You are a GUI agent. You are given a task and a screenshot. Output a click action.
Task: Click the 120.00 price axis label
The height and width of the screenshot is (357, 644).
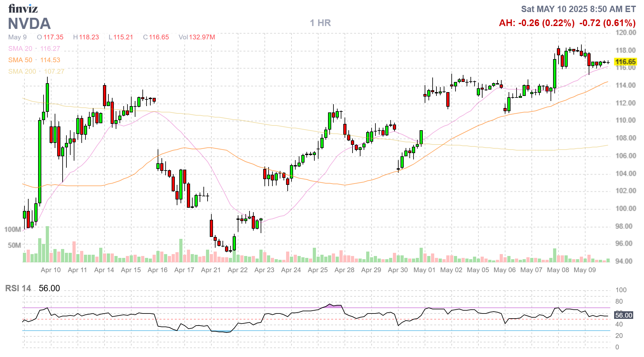[x=626, y=33]
